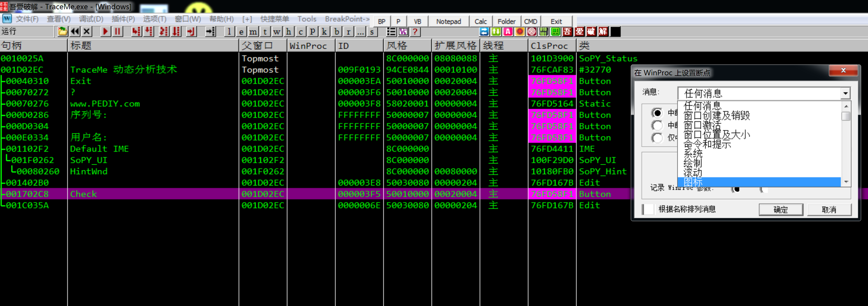
Task: Click the message list scrollbar up arrow
Action: [x=846, y=106]
